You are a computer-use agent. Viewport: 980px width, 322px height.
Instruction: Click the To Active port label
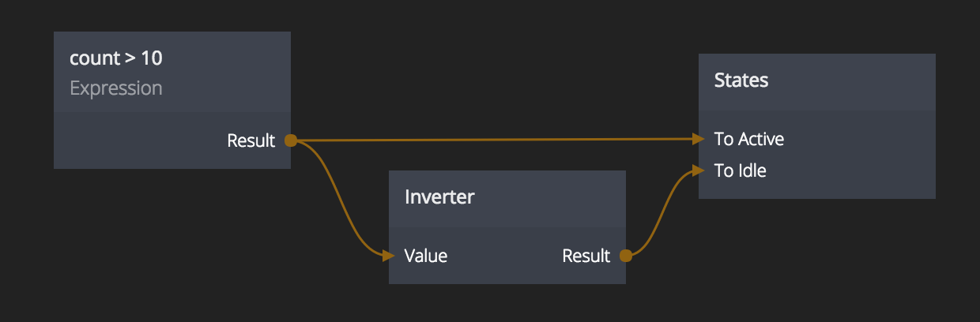tap(749, 139)
